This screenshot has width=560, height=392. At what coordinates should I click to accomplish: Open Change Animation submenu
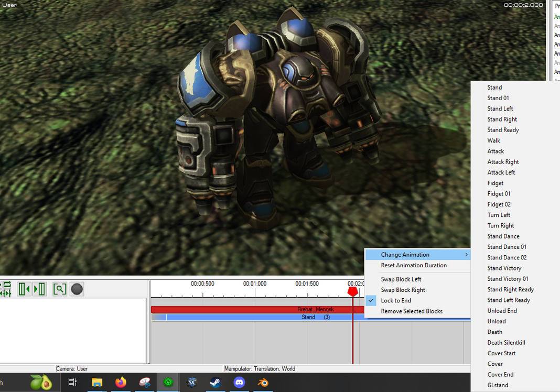417,255
